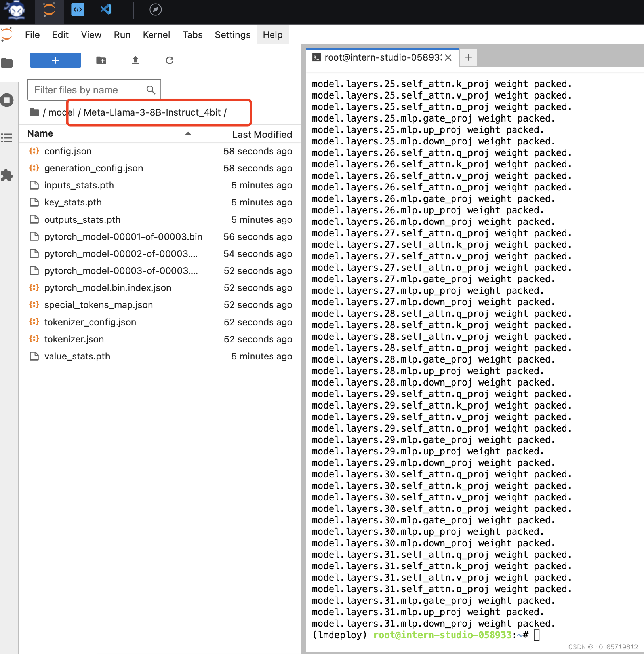The width and height of the screenshot is (644, 654).
Task: Create a new folder using the toolbar icon
Action: 101,60
